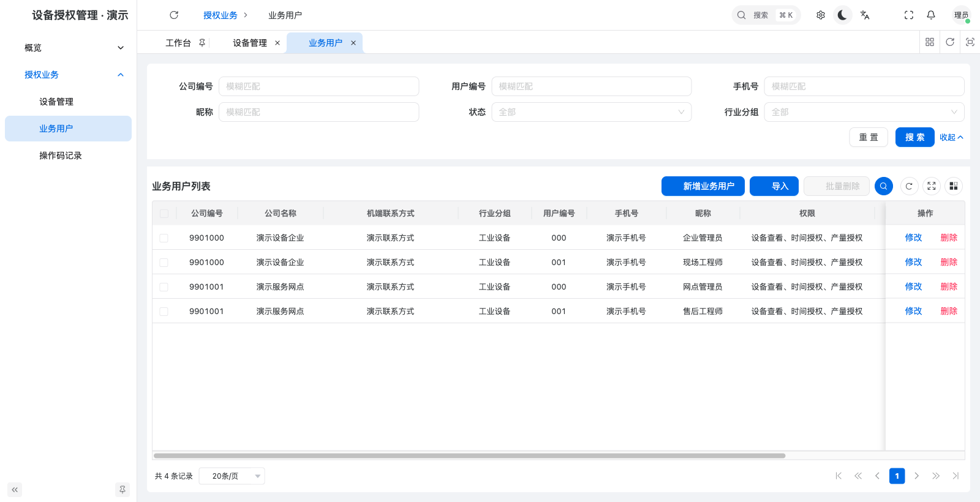This screenshot has height=502, width=980.
Task: Click the top search box
Action: click(x=766, y=15)
